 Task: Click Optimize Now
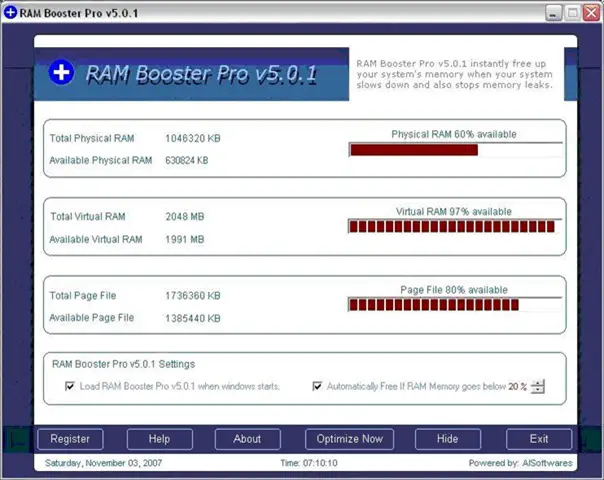pos(349,439)
